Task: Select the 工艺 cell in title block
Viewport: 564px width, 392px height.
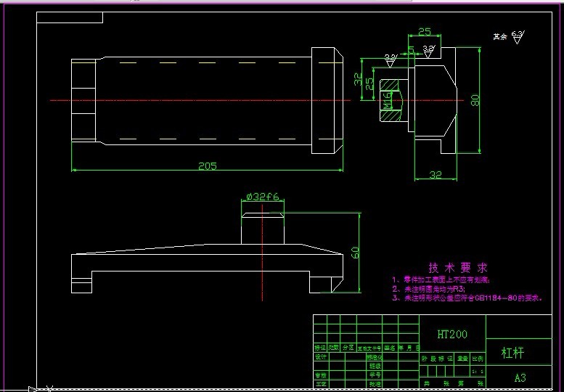Action: 321,384
